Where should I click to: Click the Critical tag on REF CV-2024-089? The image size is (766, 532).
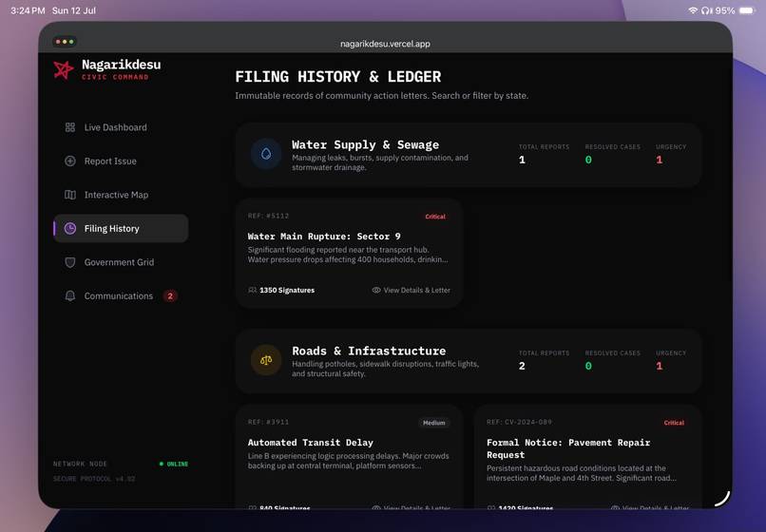pos(674,423)
